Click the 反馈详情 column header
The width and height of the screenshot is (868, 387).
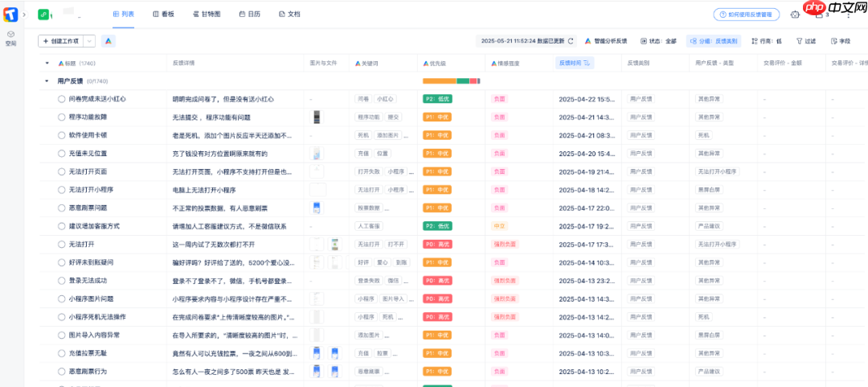184,64
